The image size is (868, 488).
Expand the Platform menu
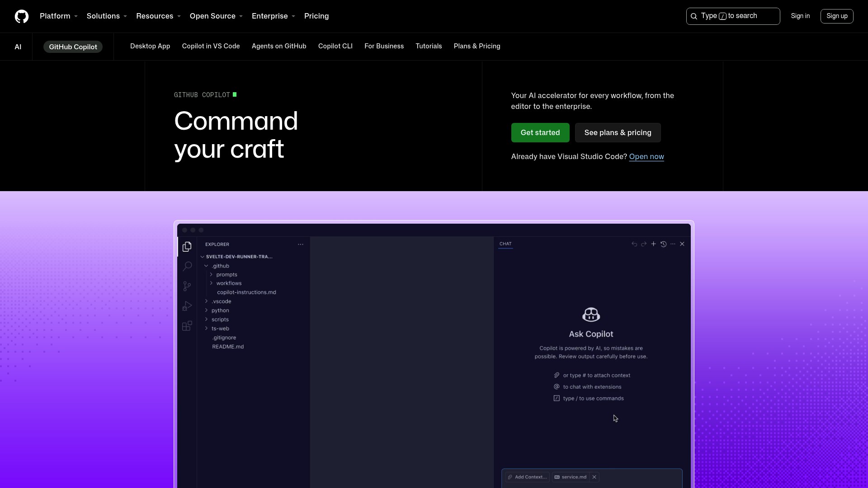[59, 16]
